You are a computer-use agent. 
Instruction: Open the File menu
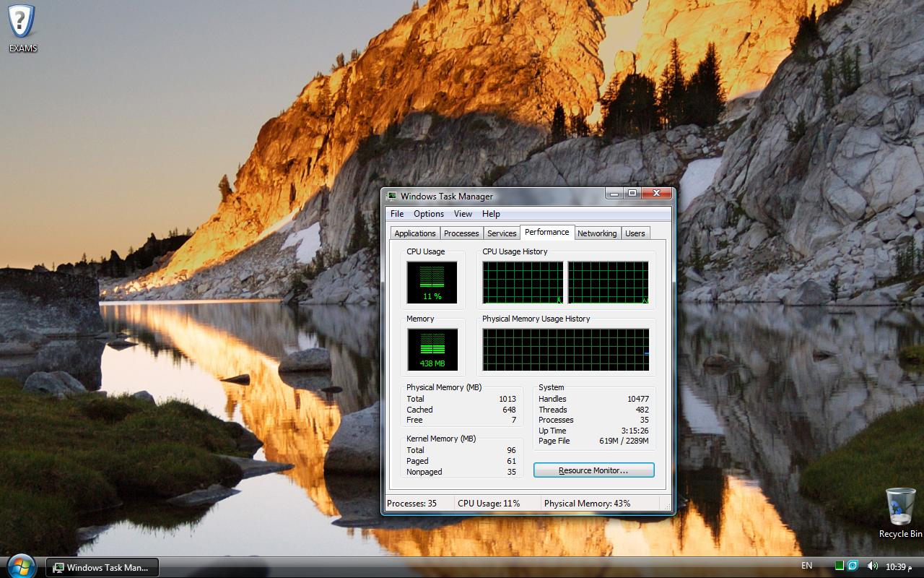tap(397, 214)
